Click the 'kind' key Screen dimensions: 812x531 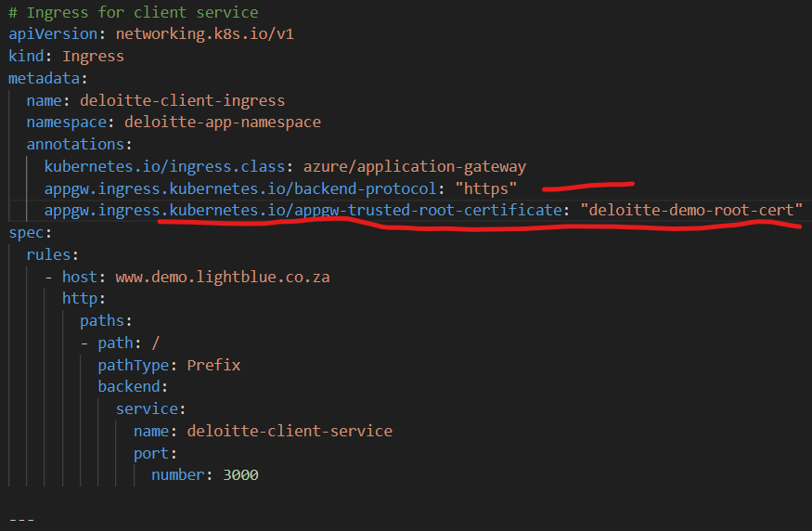click(x=26, y=56)
